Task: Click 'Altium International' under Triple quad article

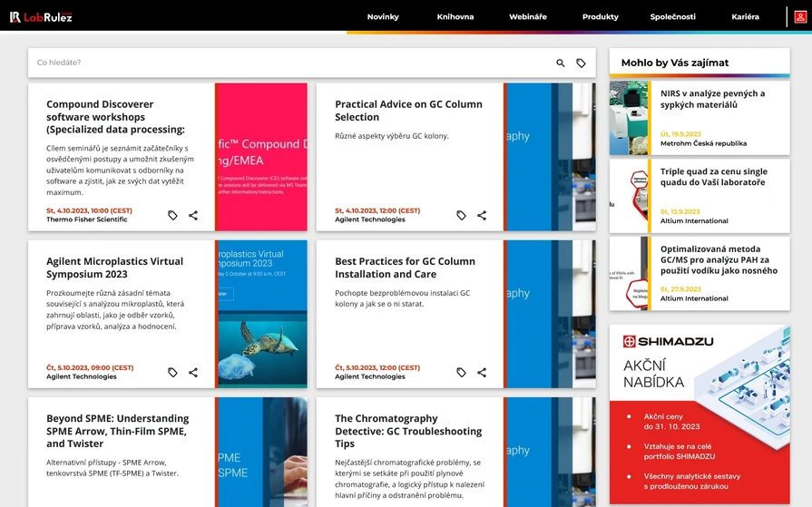Action: click(x=694, y=221)
